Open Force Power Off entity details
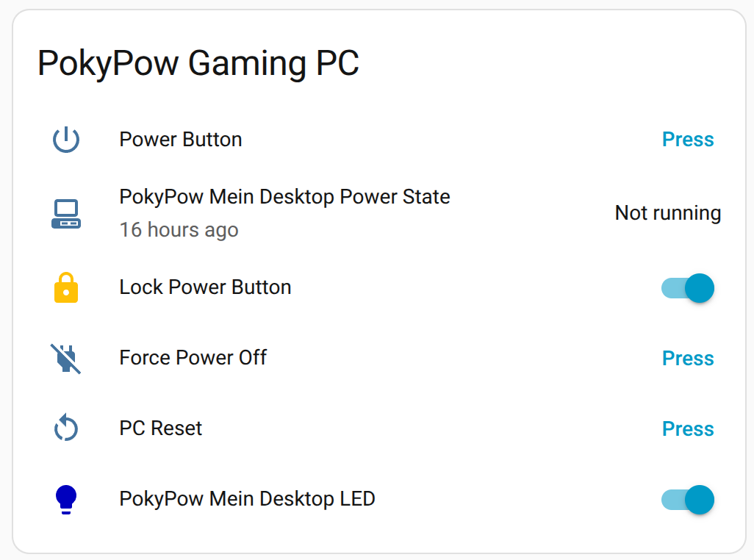The height and width of the screenshot is (560, 754). click(193, 358)
